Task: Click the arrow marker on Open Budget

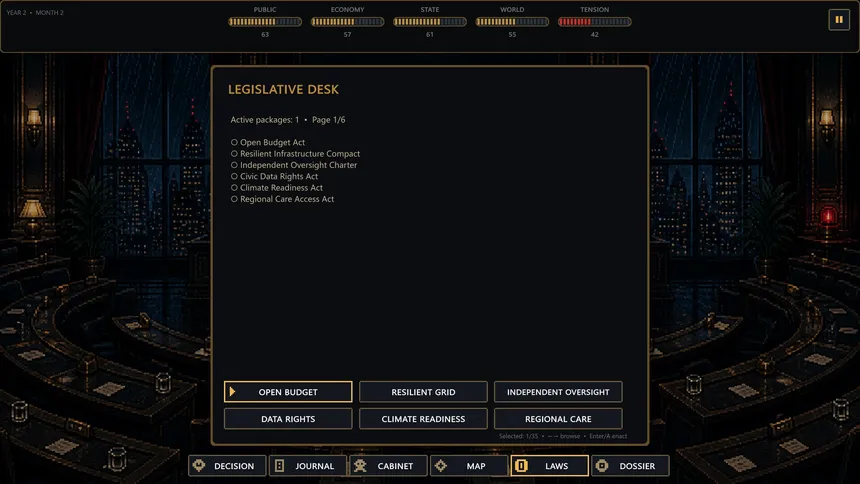Action: tap(233, 392)
